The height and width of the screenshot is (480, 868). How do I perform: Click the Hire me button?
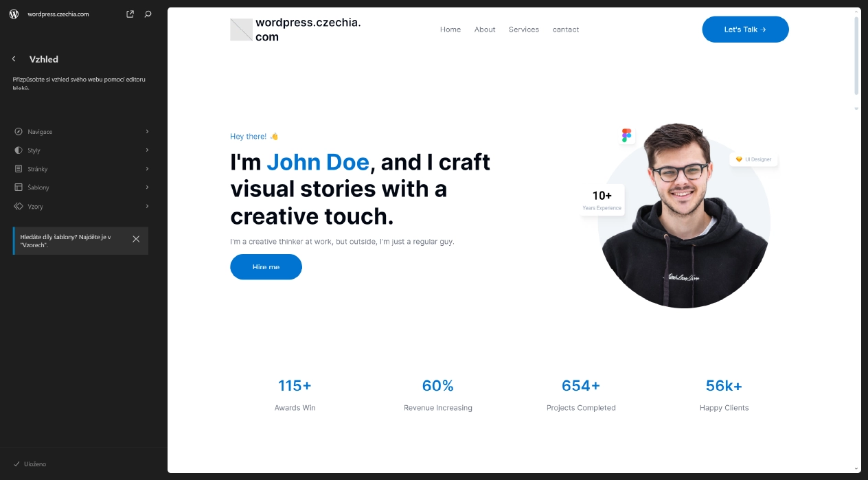[266, 266]
